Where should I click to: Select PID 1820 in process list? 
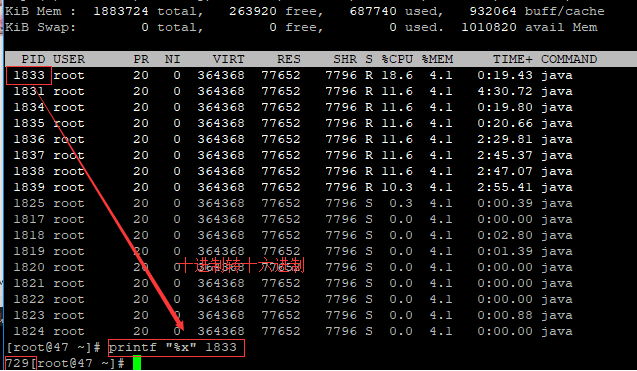click(x=29, y=267)
